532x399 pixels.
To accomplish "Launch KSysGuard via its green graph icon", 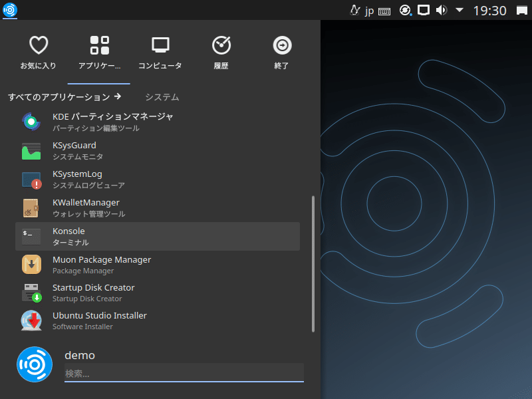I will point(31,151).
